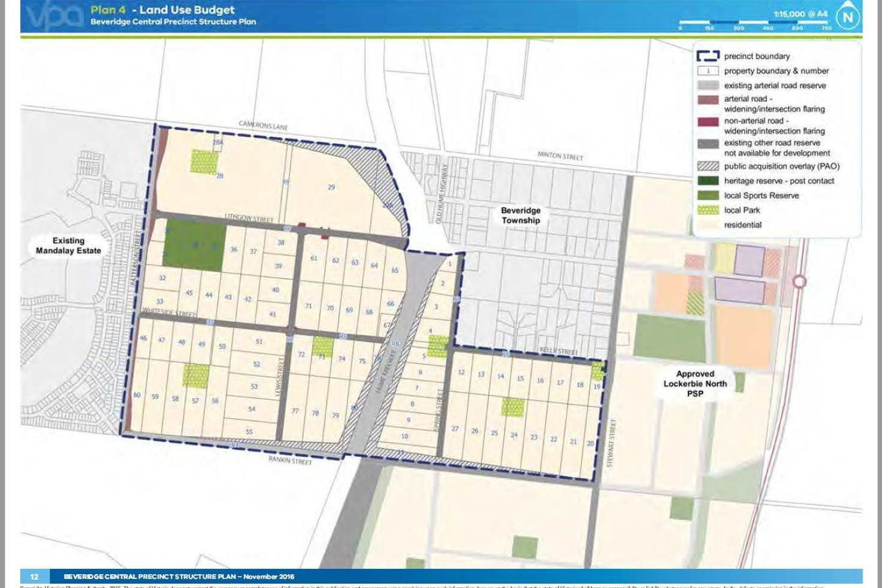Click the local park inside property 28
Screen dimensions: 882x588
[204, 162]
